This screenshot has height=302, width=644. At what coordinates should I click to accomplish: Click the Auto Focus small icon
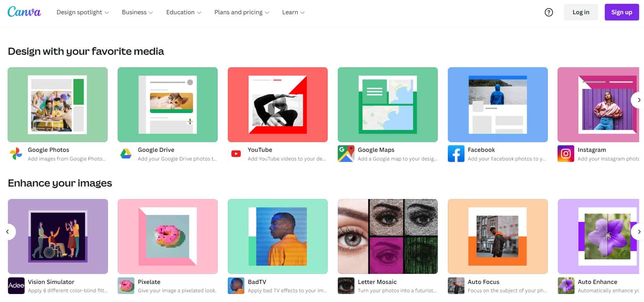[x=456, y=286]
